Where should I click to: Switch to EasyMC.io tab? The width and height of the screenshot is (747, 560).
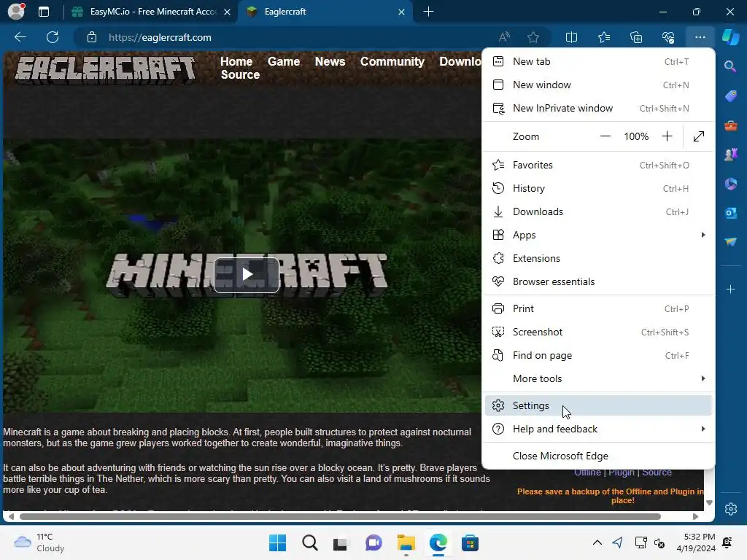150,12
